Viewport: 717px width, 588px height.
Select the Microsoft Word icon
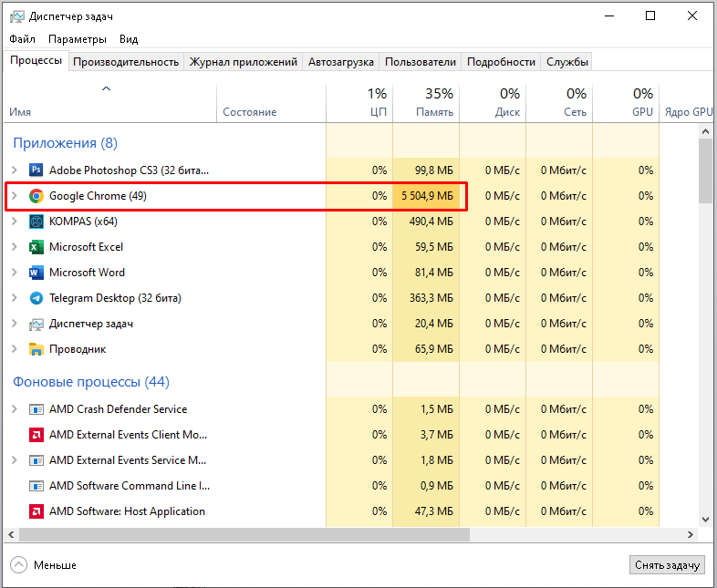point(36,273)
